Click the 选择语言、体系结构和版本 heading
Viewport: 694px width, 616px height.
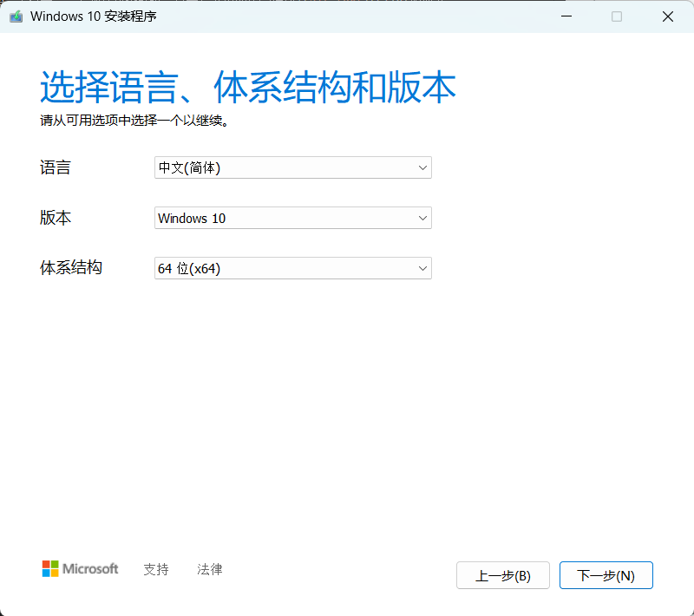[x=248, y=88]
